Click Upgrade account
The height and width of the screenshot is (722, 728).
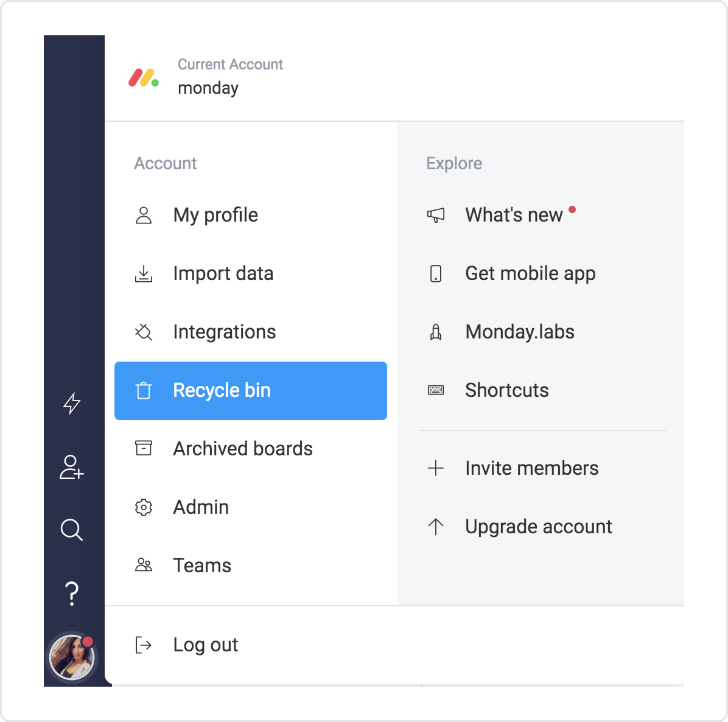539,527
